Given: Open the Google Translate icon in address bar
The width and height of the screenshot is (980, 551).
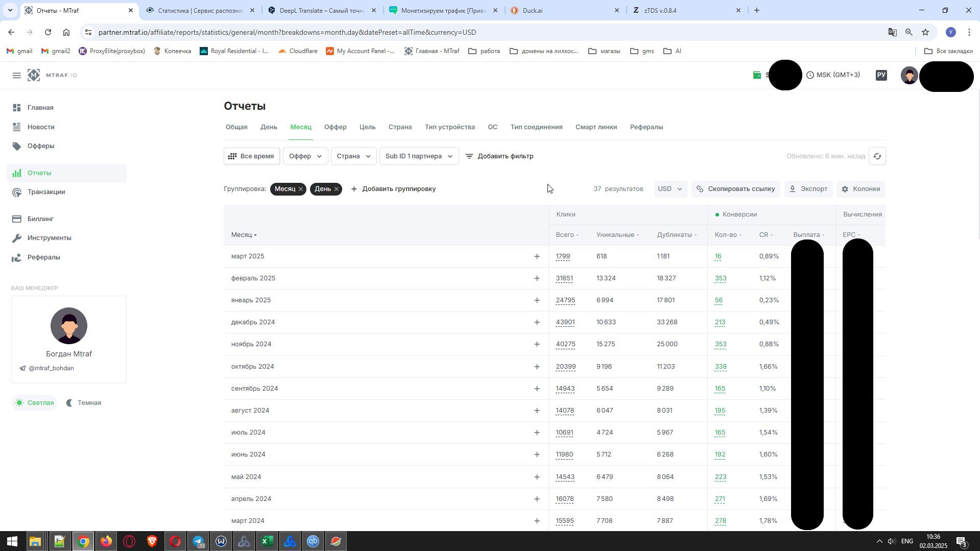Looking at the screenshot, I should click(x=892, y=32).
